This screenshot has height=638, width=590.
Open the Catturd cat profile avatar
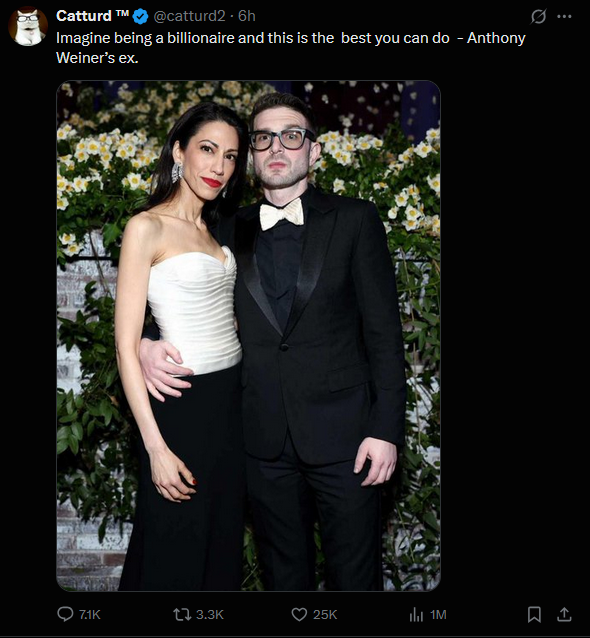pyautogui.click(x=28, y=26)
